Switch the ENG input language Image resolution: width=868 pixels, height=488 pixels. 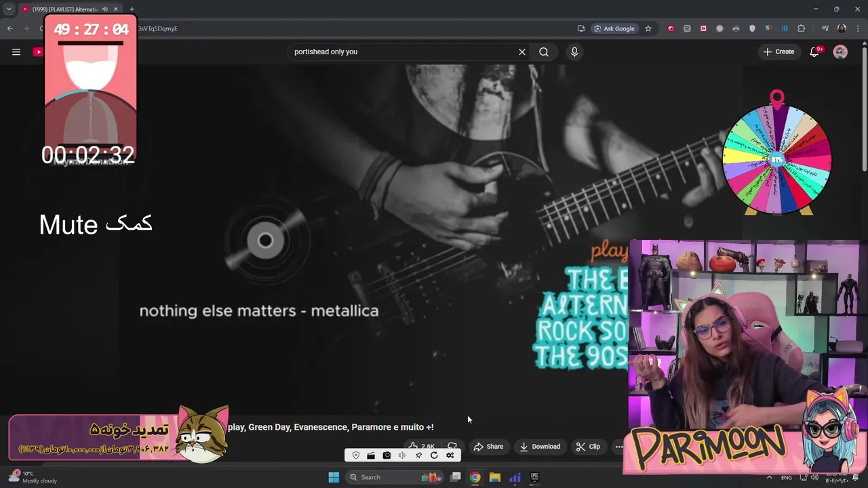[787, 477]
